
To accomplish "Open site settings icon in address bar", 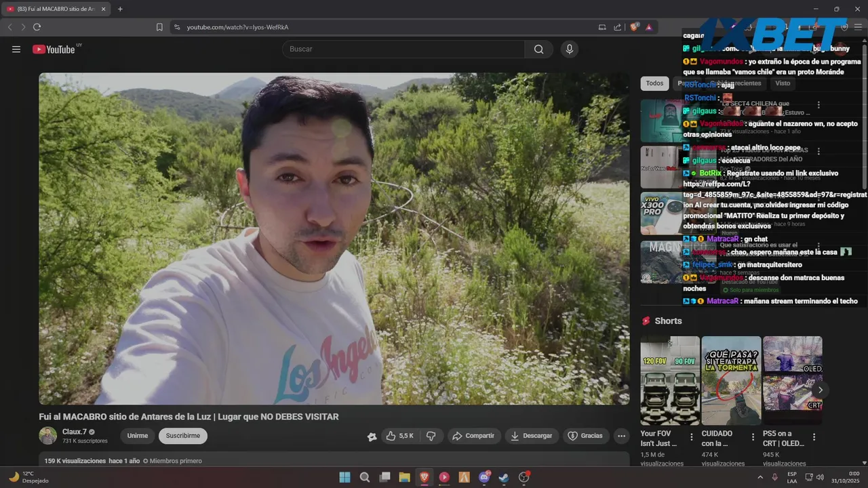I will [x=177, y=27].
